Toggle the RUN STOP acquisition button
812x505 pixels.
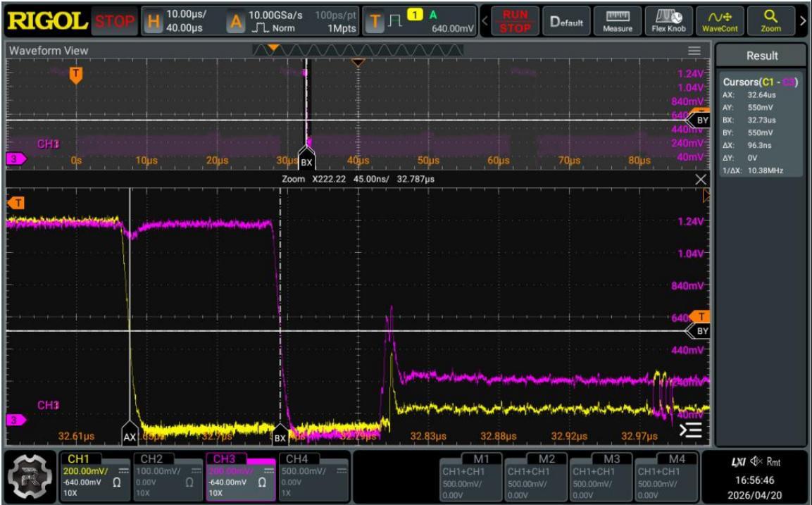[x=515, y=21]
